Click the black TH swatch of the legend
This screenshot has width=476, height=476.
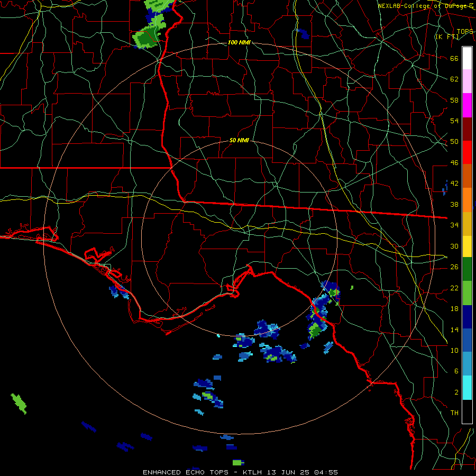click(x=467, y=411)
